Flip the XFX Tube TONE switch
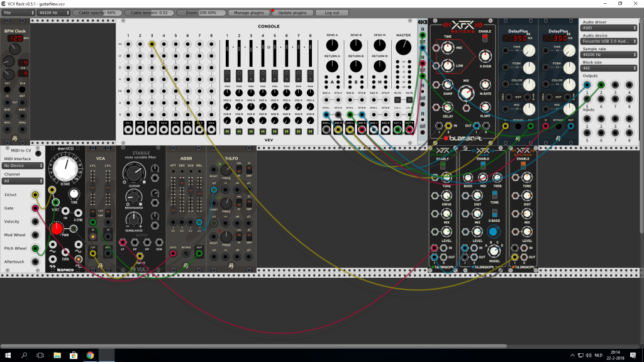Image resolution: width=644 pixels, height=362 pixels. (x=494, y=195)
